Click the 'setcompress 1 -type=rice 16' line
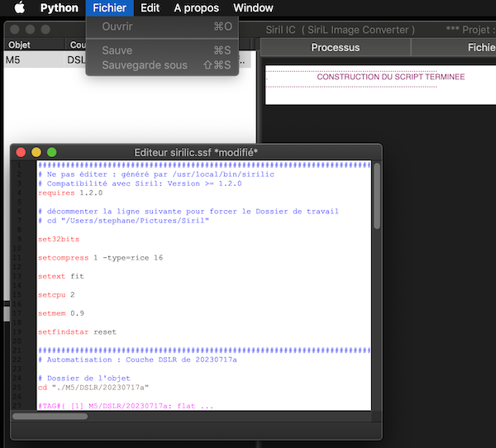The image size is (496, 448). [100, 258]
